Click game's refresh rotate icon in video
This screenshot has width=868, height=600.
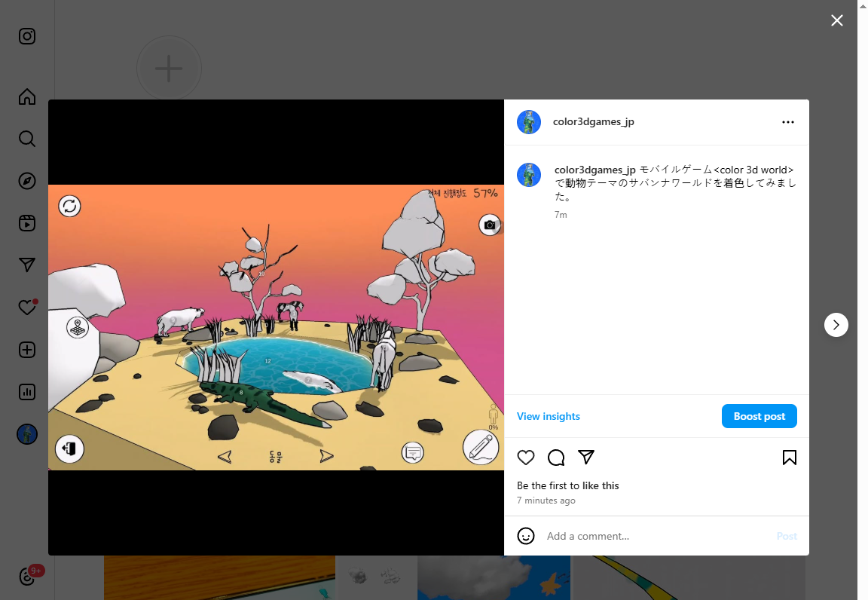(69, 207)
